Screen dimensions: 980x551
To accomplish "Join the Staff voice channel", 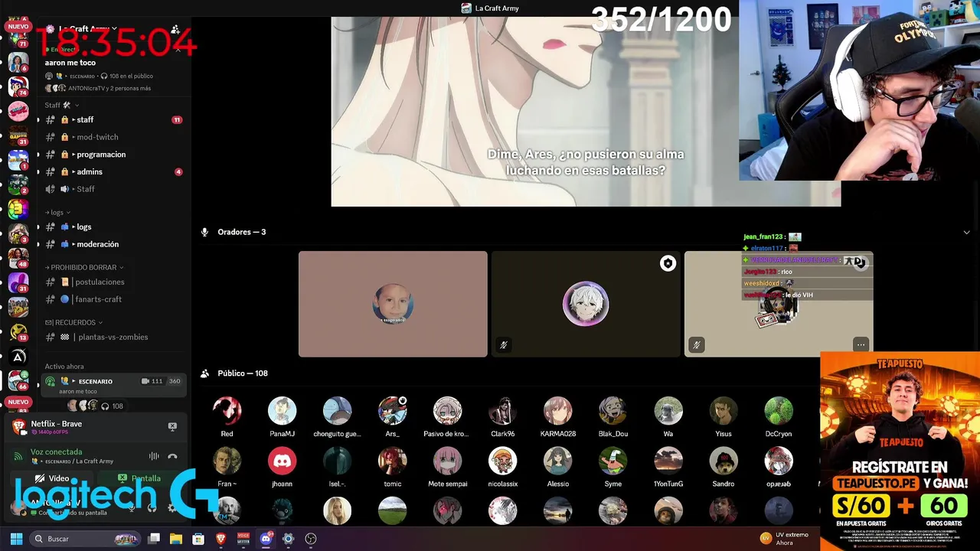I will coord(113,189).
